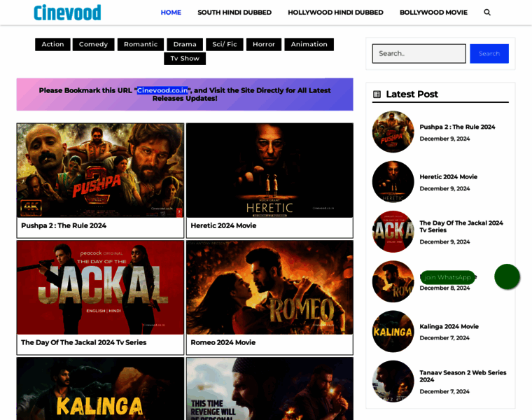Click sidebar 'Kalinga 2024 Movie' link

[449, 326]
